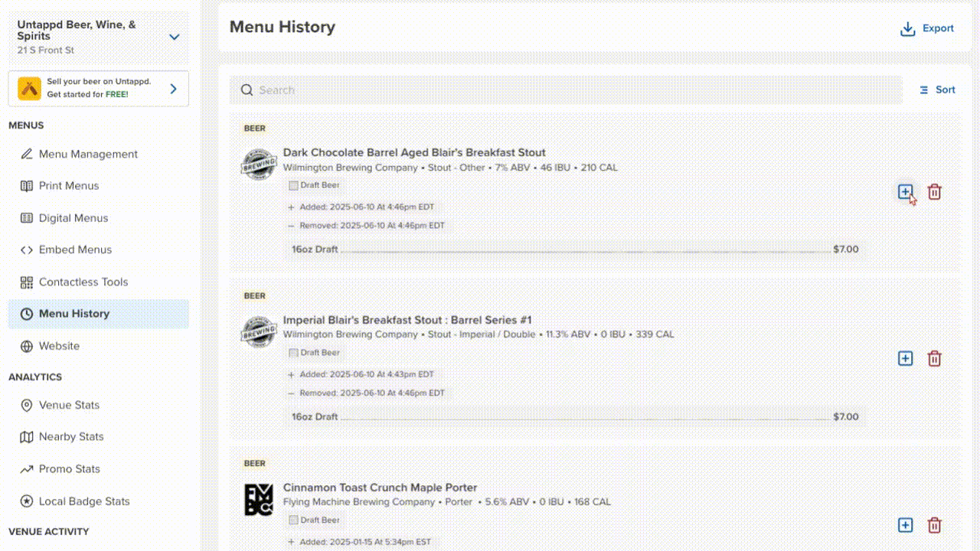The width and height of the screenshot is (980, 551).
Task: Click the Digital Menus sidebar icon
Action: [x=26, y=217]
